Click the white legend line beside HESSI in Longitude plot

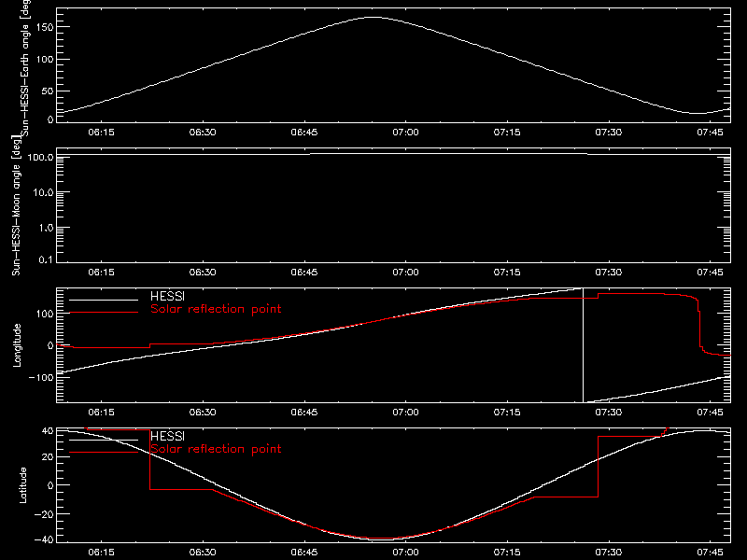[104, 300]
